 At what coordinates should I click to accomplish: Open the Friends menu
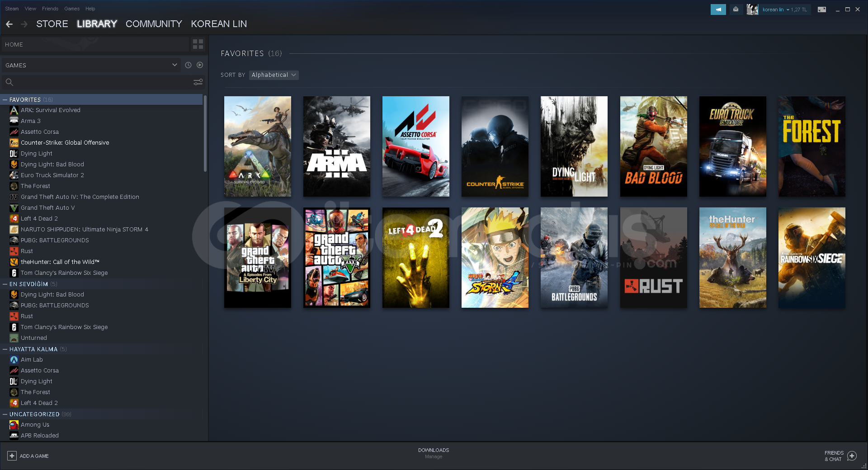[x=50, y=9]
